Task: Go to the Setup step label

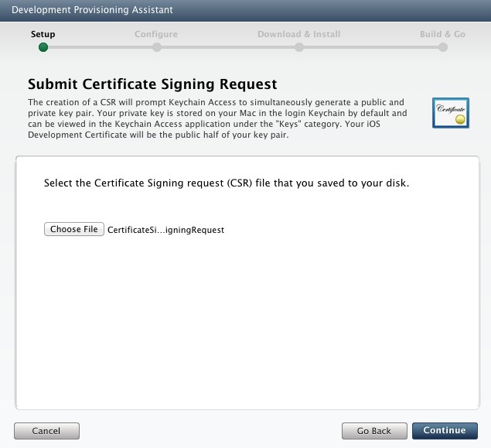Action: (x=43, y=34)
